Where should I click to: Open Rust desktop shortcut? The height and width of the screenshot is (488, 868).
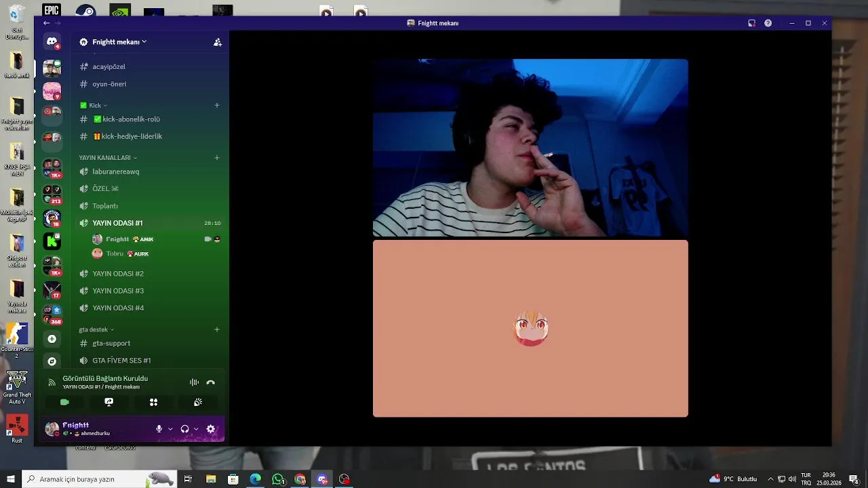17,429
